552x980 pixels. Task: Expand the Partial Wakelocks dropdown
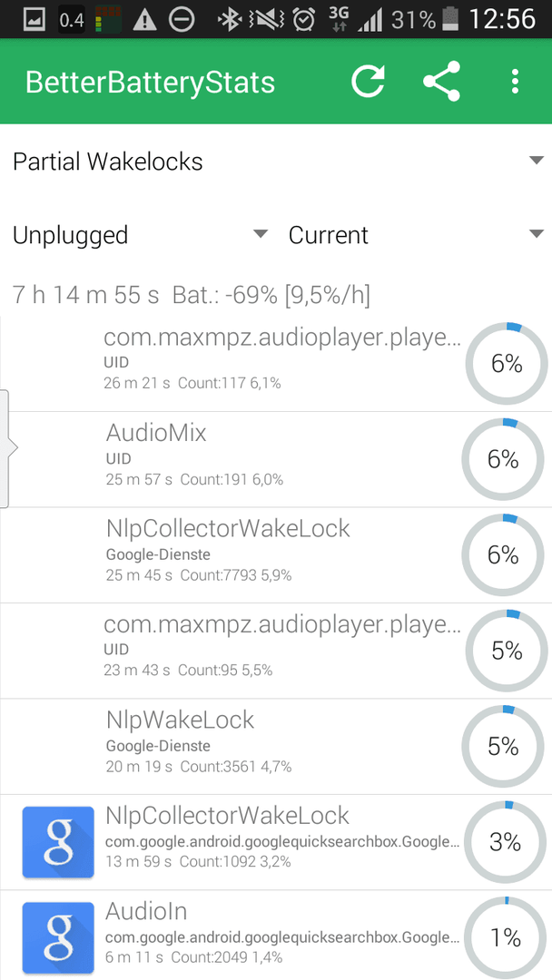click(276, 162)
